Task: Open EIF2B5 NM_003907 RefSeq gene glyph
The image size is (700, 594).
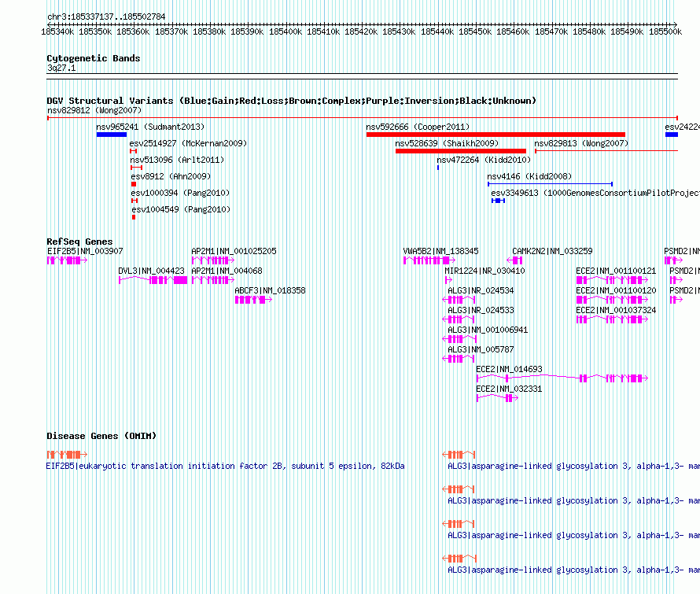Action: 67,260
